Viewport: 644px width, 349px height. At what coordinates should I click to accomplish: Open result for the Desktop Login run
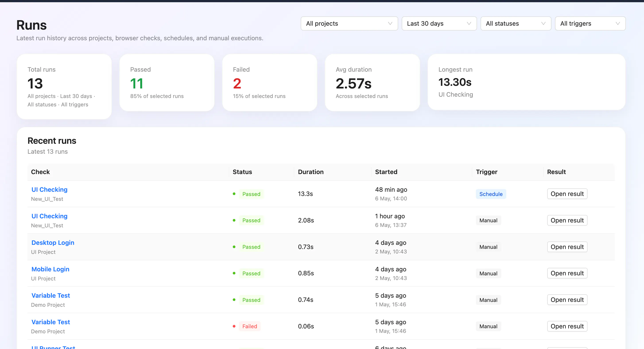coord(567,247)
